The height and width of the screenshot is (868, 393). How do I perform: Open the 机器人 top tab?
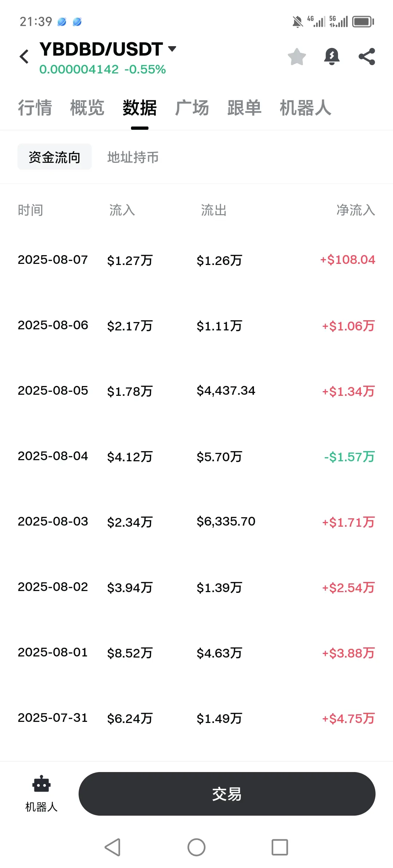306,108
